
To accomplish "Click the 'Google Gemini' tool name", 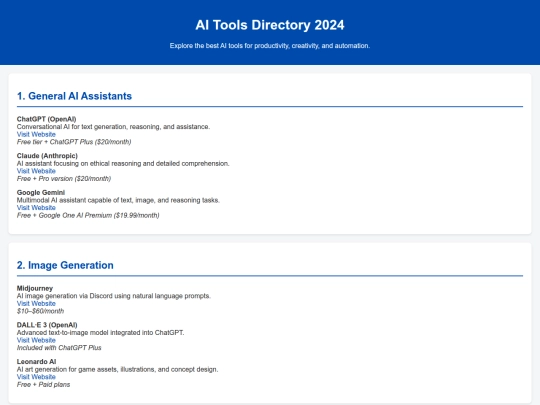I will click(x=41, y=193).
